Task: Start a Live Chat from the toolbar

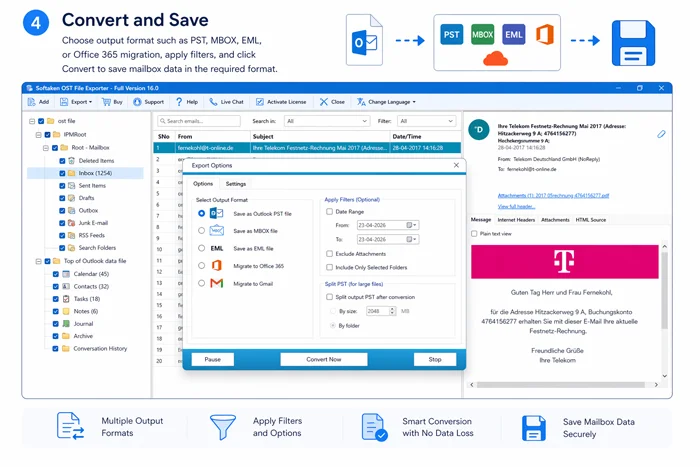Action: [x=226, y=102]
